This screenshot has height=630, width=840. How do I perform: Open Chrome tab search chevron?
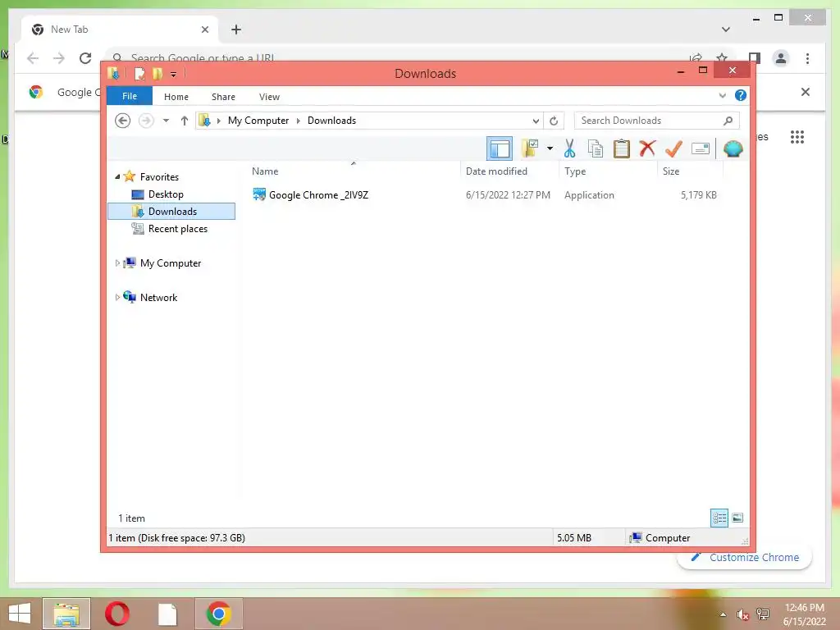point(725,30)
